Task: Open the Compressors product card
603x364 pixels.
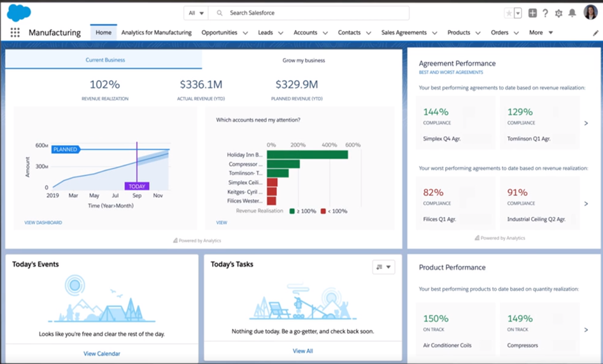Action: point(539,330)
